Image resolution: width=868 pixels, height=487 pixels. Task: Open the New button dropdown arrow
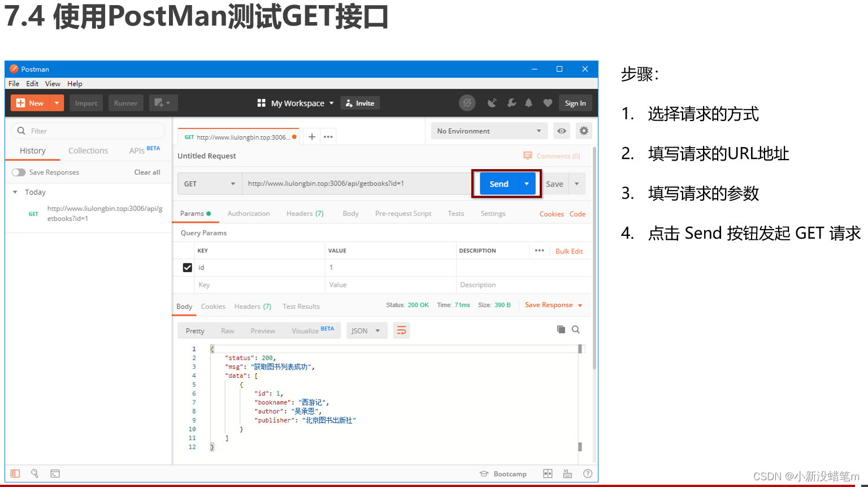click(57, 103)
